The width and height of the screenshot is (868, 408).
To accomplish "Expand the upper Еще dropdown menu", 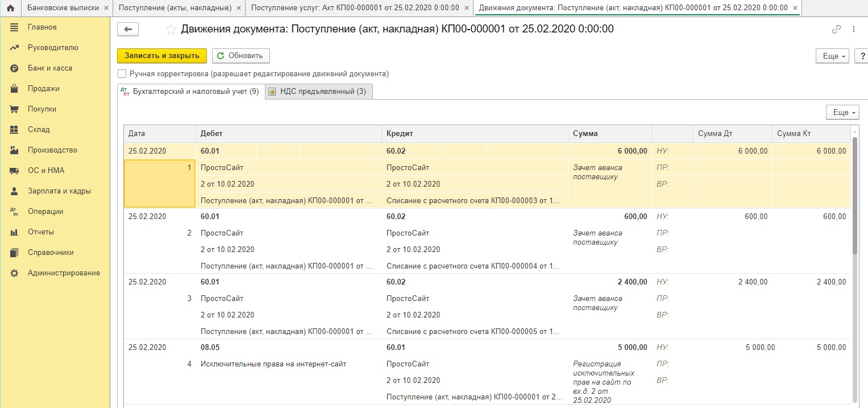I will (x=833, y=56).
